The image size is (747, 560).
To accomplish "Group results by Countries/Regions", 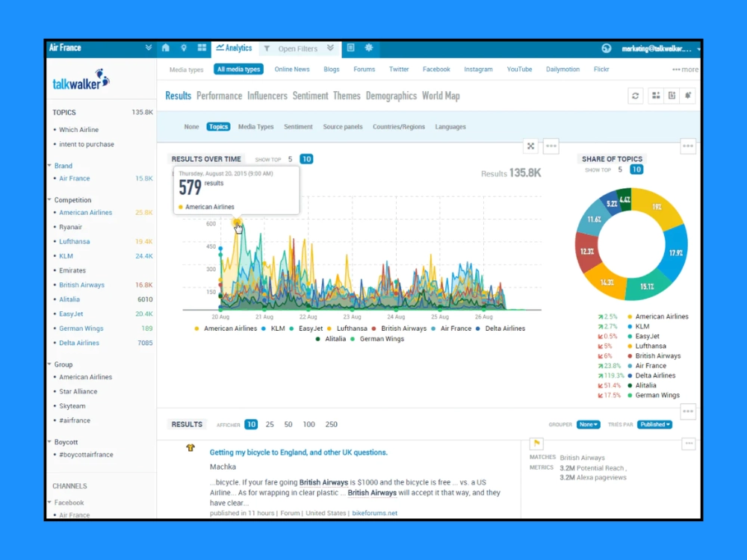I will pyautogui.click(x=399, y=127).
